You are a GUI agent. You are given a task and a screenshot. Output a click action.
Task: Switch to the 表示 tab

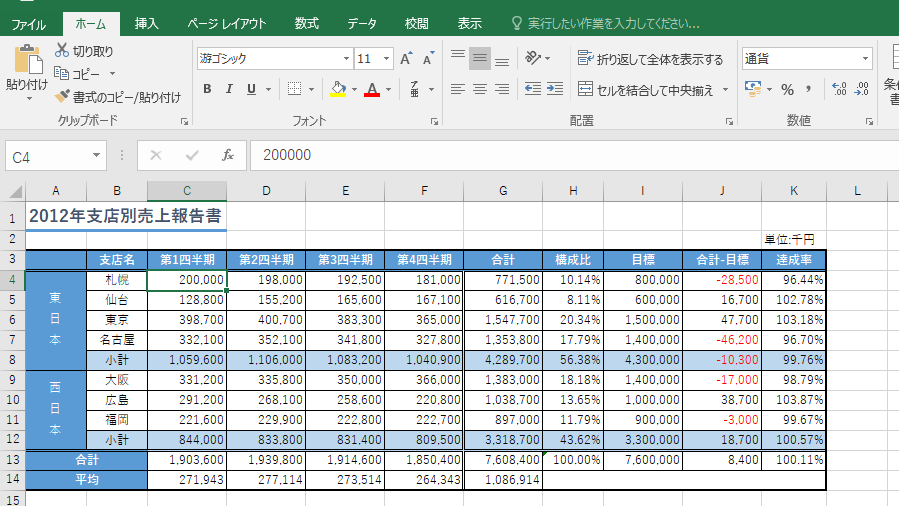click(470, 23)
